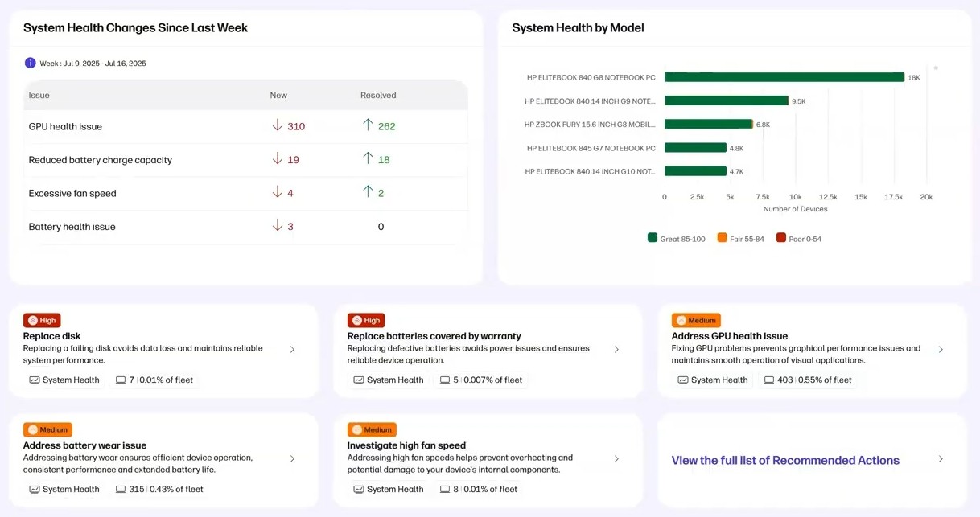The width and height of the screenshot is (980, 517).
Task: Select the Resolved column header
Action: point(378,95)
